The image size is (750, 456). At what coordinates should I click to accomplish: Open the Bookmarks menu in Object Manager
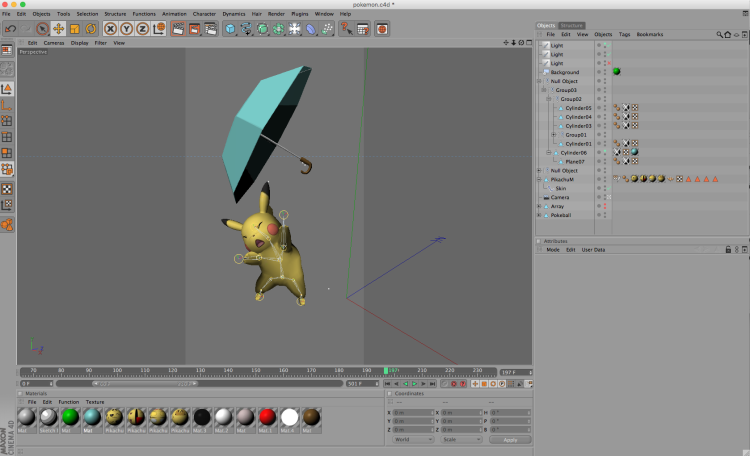650,34
